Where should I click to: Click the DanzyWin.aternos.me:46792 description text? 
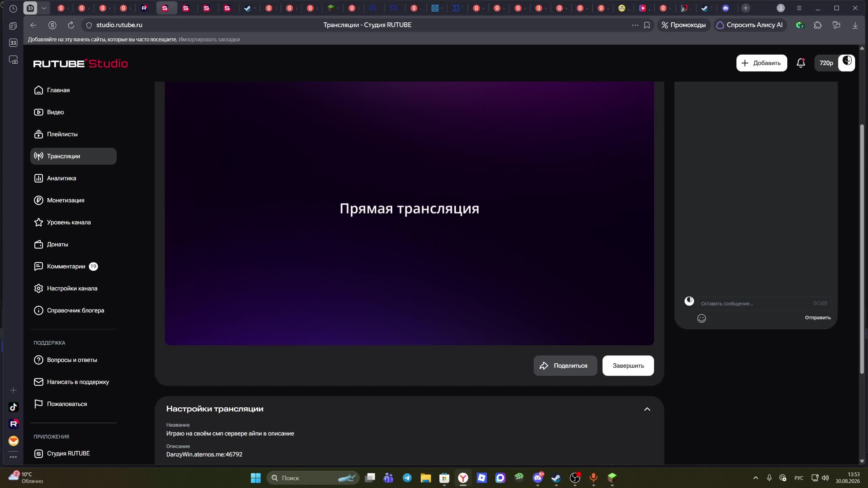click(204, 454)
